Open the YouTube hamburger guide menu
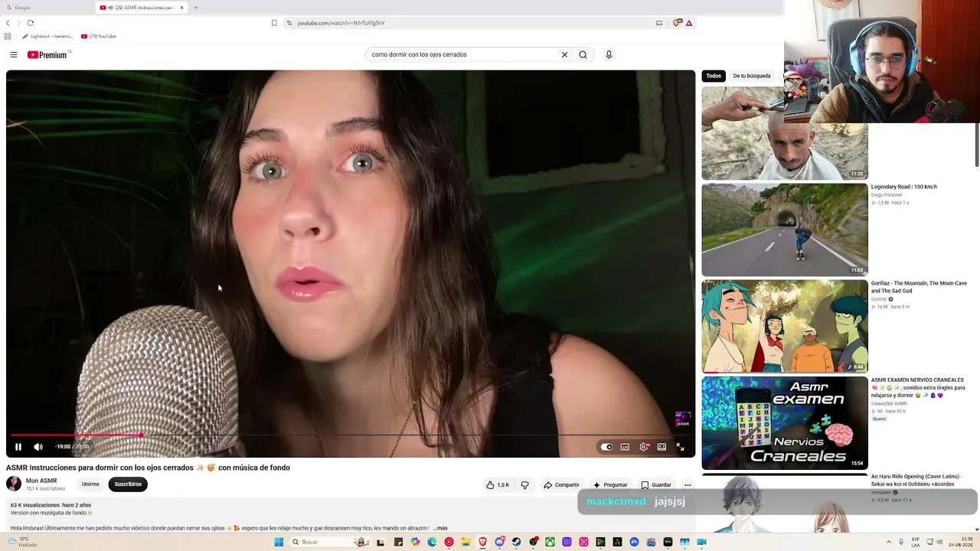The image size is (980, 551). point(14,54)
